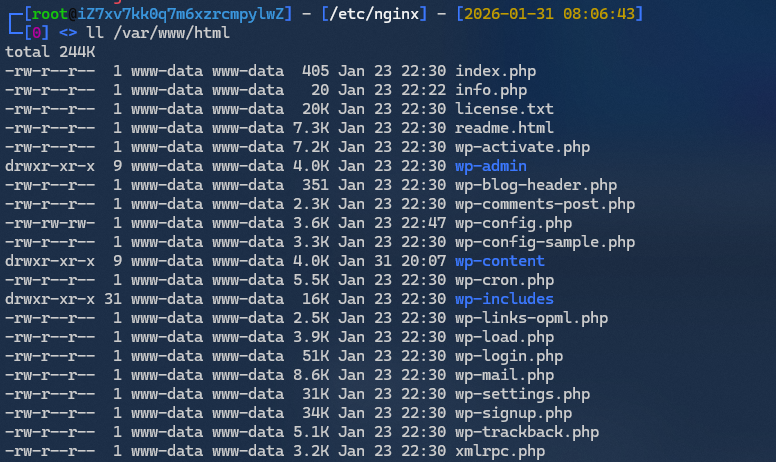Click the xmlrpc.php filename

[500, 451]
